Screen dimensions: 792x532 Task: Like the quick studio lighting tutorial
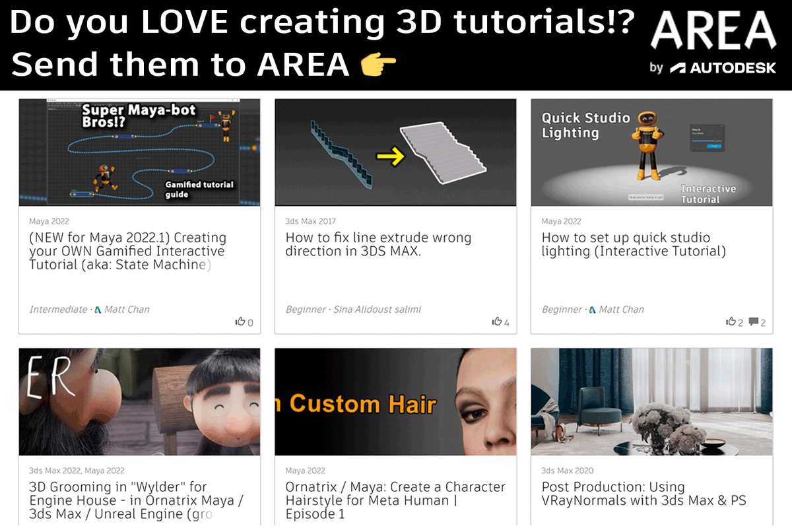(x=733, y=321)
